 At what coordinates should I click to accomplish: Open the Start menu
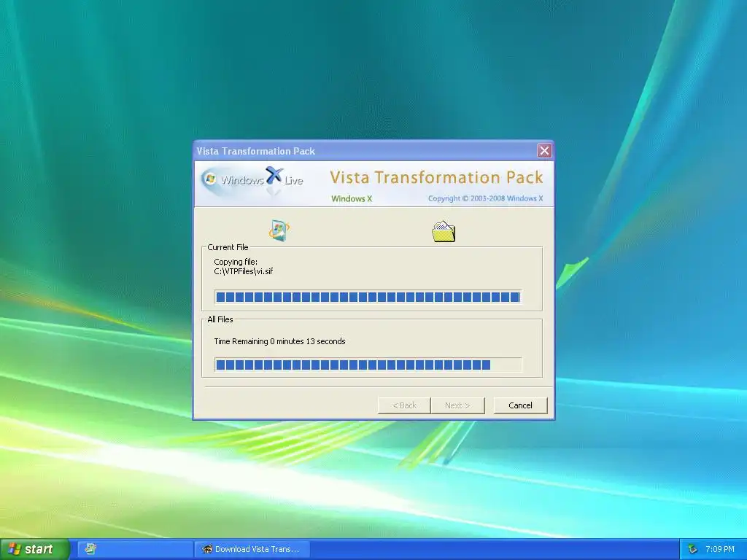tap(34, 549)
